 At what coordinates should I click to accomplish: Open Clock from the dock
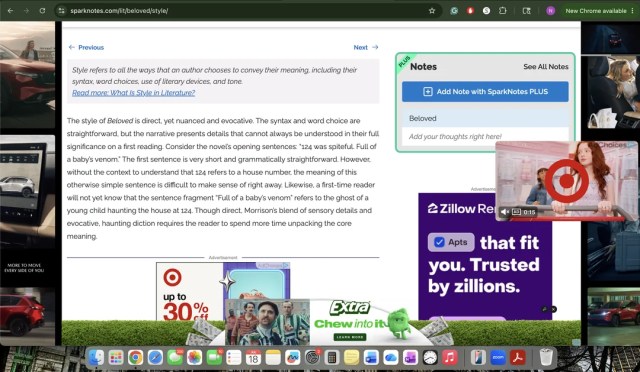pos(430,358)
